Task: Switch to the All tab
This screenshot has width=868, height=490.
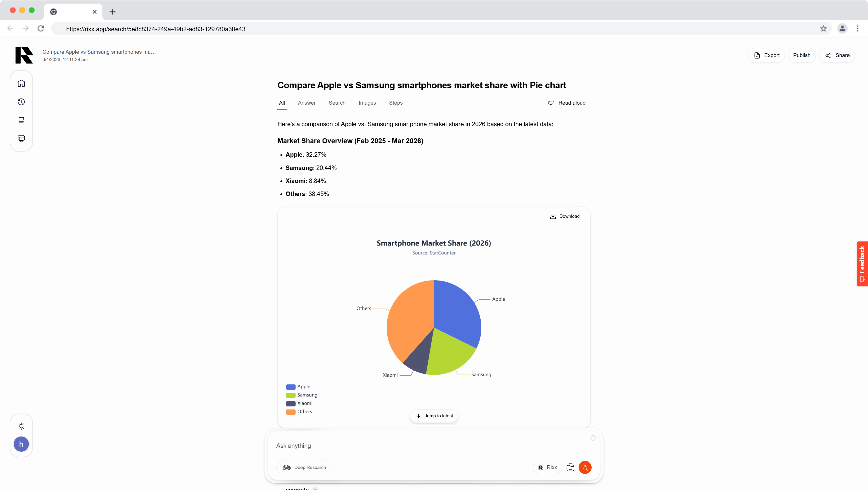Action: coord(282,103)
